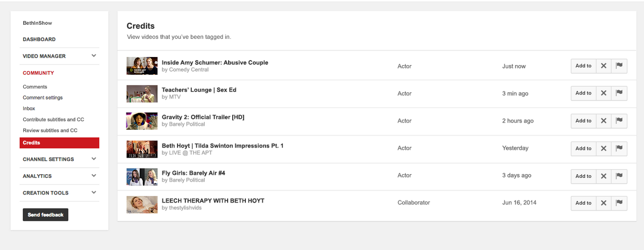
Task: Expand the Channel Settings section
Action: (94, 159)
